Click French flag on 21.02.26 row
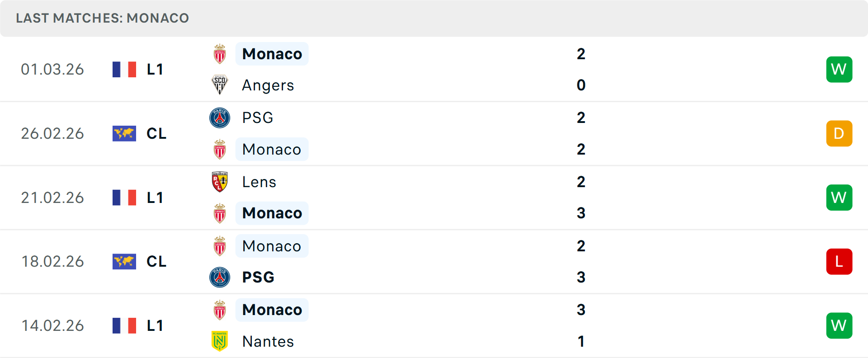The image size is (868, 358). click(x=124, y=198)
